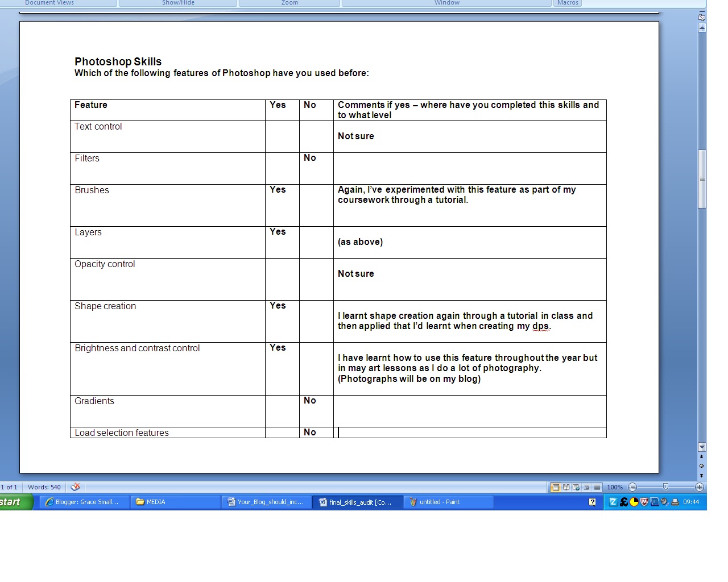Click the zoom slider handle

pyautogui.click(x=666, y=487)
